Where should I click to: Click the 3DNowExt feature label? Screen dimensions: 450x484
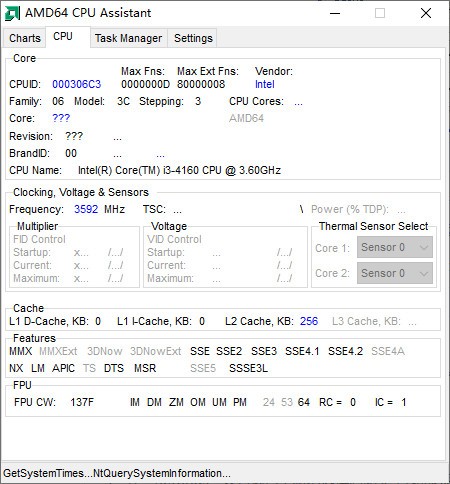(x=156, y=351)
